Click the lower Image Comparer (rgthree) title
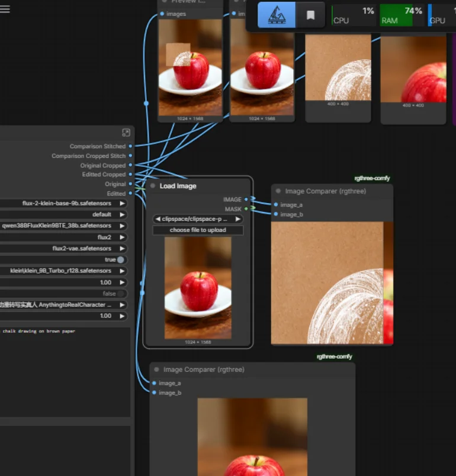The image size is (456, 476). (x=204, y=370)
